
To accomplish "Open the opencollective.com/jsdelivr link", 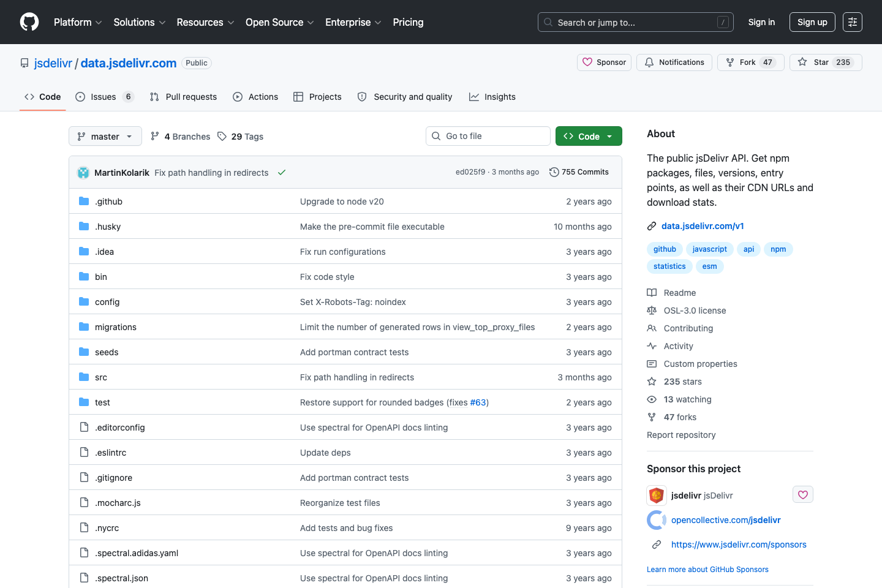I will [x=726, y=519].
